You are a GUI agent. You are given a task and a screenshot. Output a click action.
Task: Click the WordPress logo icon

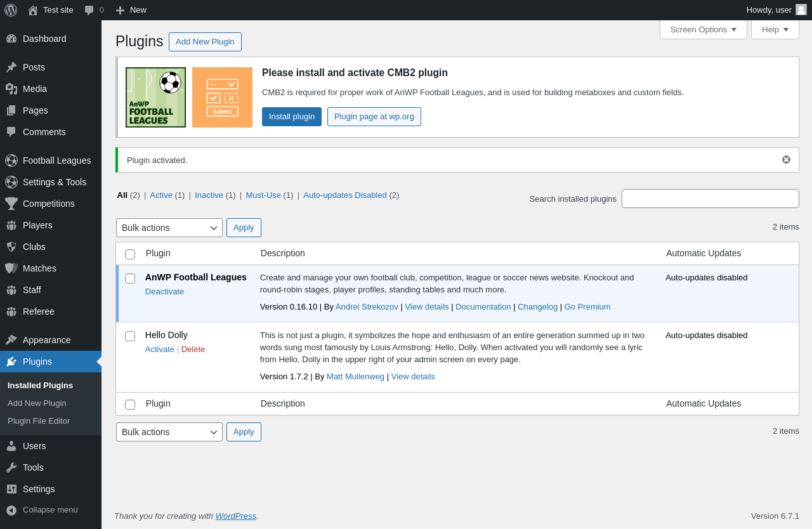(x=11, y=10)
